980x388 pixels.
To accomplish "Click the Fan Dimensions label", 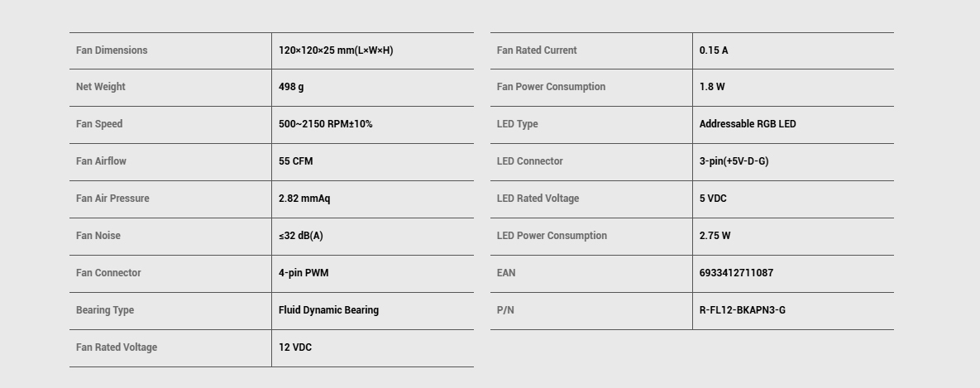I will (x=112, y=50).
